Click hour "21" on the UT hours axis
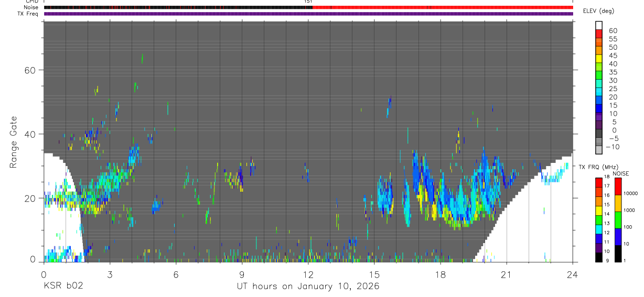 pos(507,274)
